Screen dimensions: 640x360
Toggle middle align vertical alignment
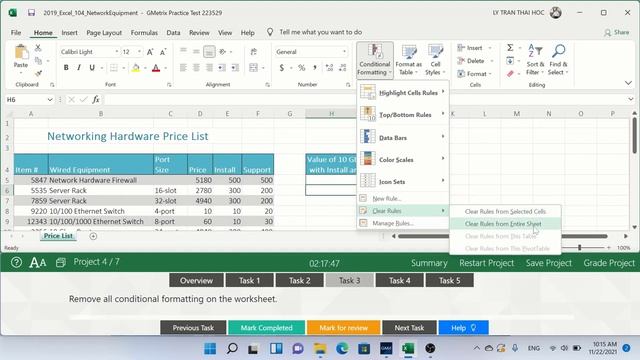[196, 52]
